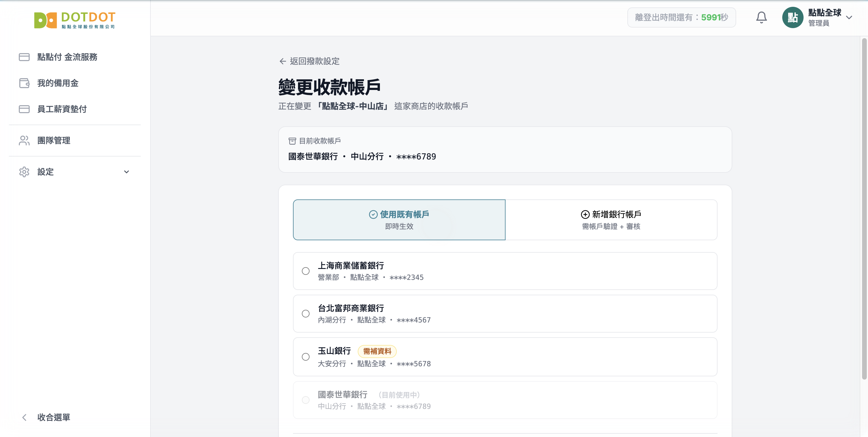Viewport: 868px width, 437px height.
Task: Click 大安分行 ・ 點點全球 ・ ****5678 text
Action: point(374,364)
